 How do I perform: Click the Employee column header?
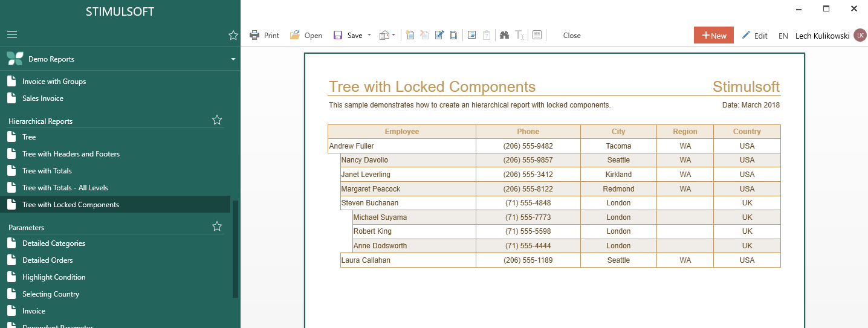402,132
